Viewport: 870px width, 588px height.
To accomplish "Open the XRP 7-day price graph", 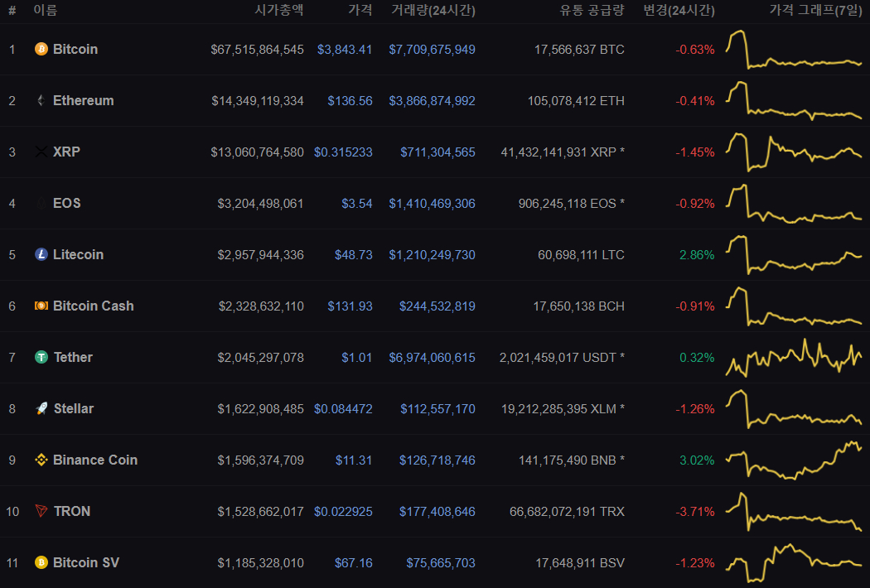I will pos(794,152).
